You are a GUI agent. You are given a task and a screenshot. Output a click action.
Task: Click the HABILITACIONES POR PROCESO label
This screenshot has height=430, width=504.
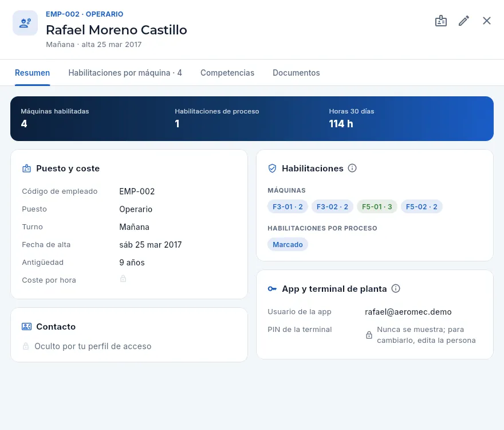322,228
